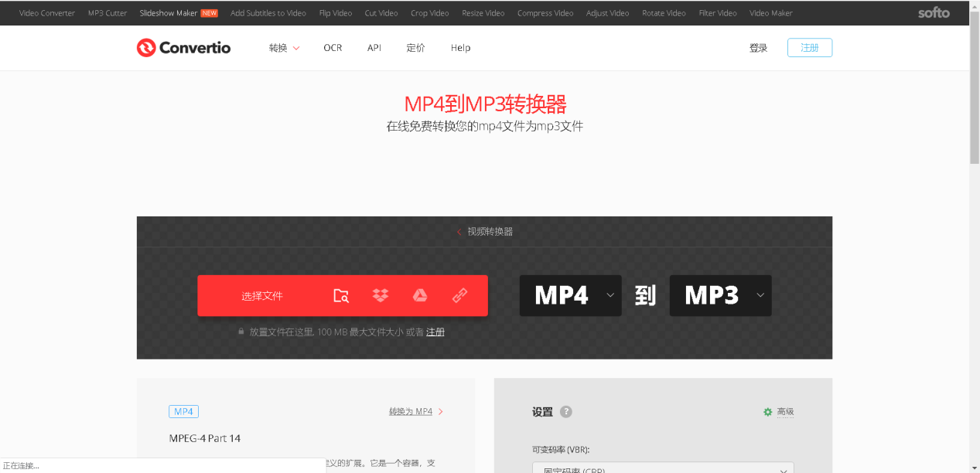Click the 转换为 MP4 link
This screenshot has height=473, width=980.
point(411,412)
